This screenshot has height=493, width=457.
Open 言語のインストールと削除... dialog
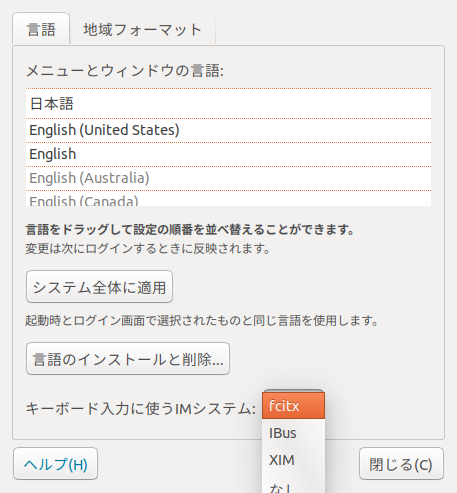[x=128, y=359]
